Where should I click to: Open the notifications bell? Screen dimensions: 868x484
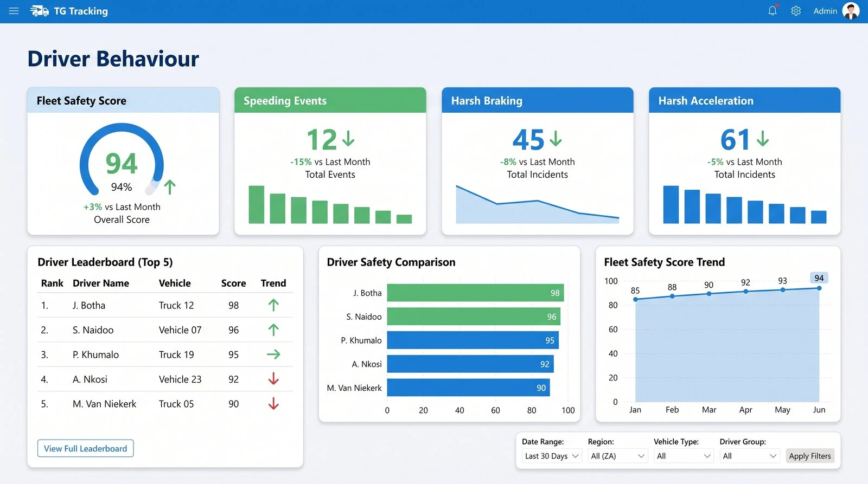click(x=773, y=11)
